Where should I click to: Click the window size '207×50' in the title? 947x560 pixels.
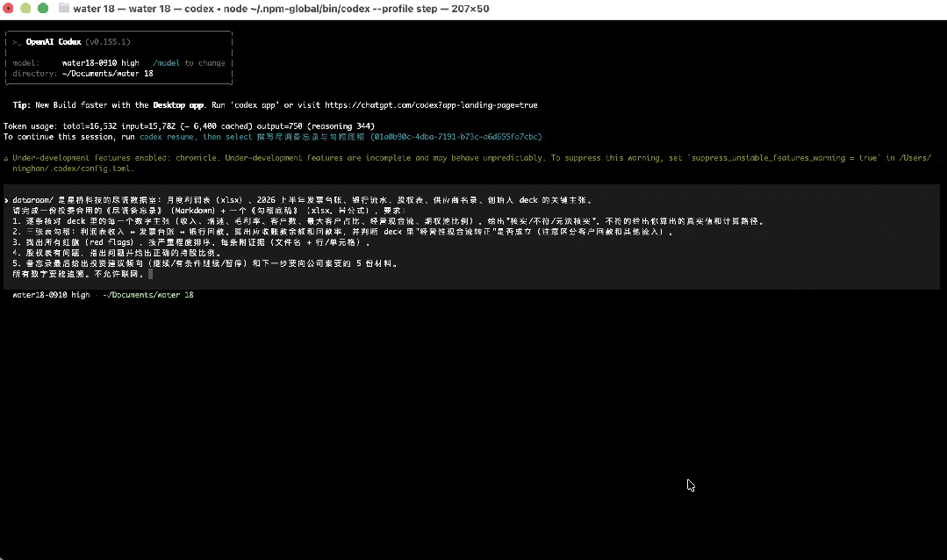pyautogui.click(x=470, y=9)
